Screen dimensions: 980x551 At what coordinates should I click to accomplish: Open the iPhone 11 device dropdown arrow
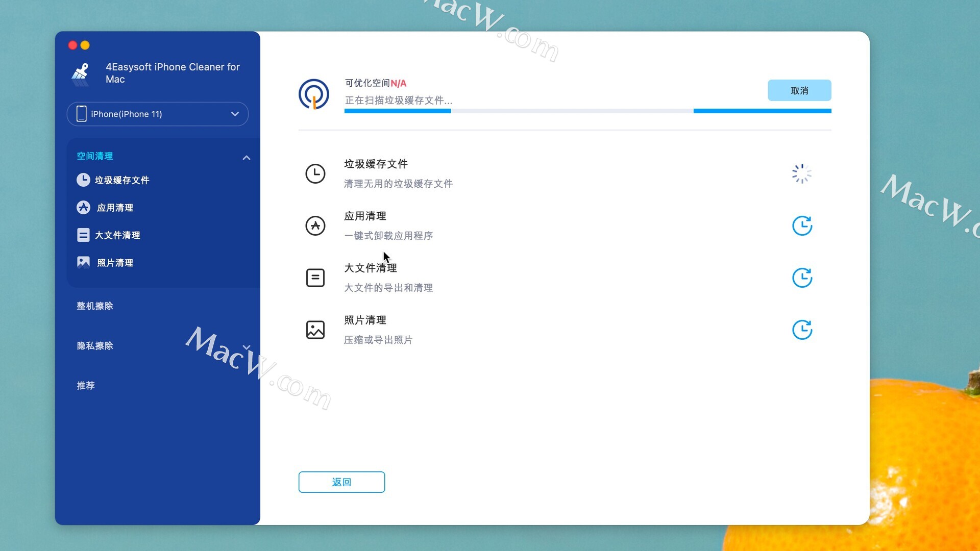[x=235, y=114]
